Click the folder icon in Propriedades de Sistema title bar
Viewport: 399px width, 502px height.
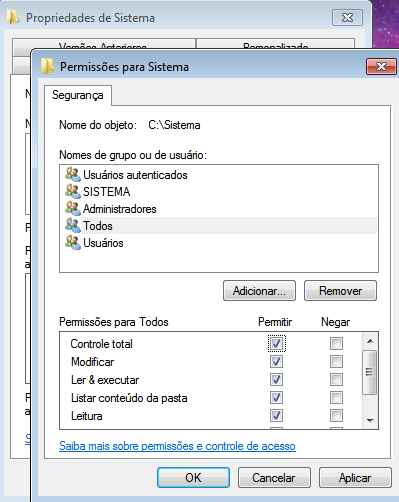click(13, 17)
